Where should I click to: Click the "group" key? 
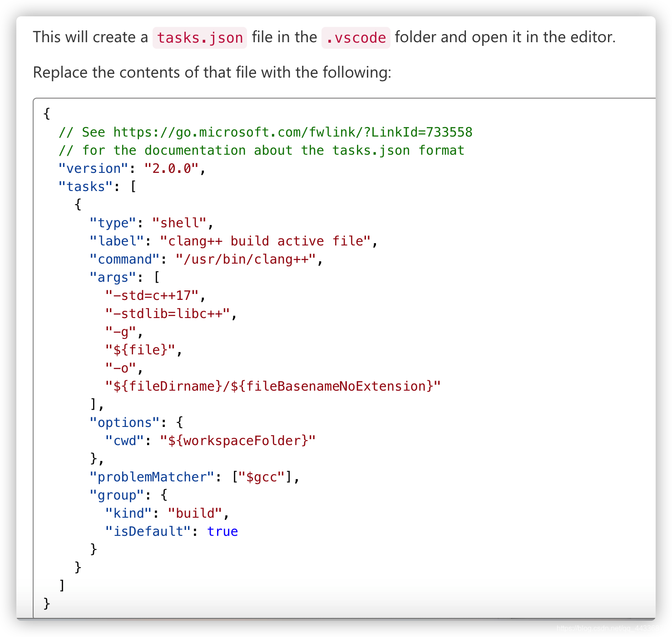pyautogui.click(x=117, y=495)
